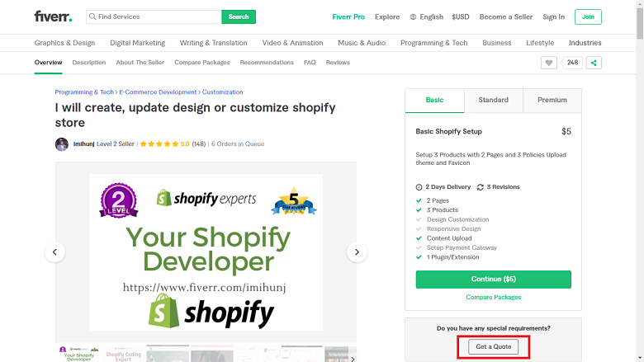The height and width of the screenshot is (362, 644).
Task: Open Programming & Tech category menu
Action: (x=434, y=43)
